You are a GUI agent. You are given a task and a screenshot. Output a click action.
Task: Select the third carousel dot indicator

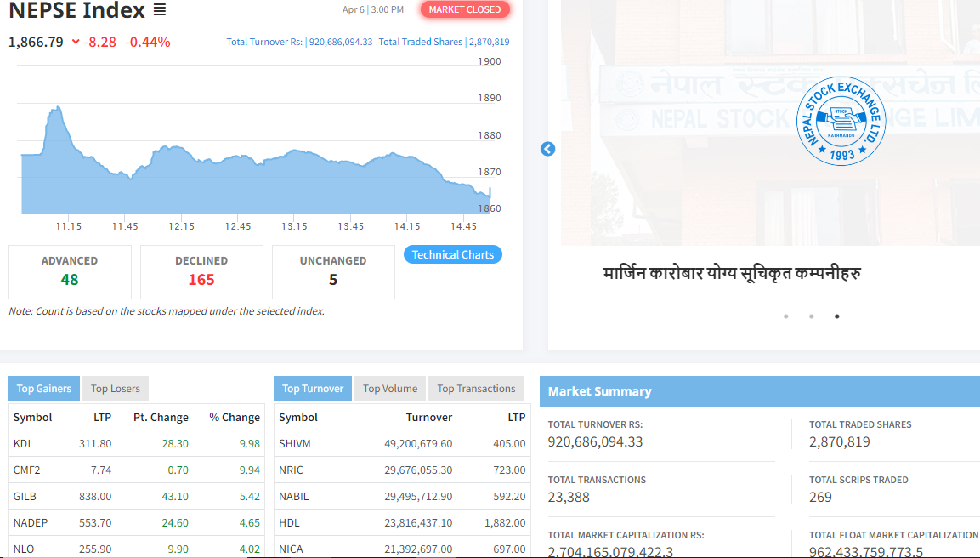click(x=837, y=316)
